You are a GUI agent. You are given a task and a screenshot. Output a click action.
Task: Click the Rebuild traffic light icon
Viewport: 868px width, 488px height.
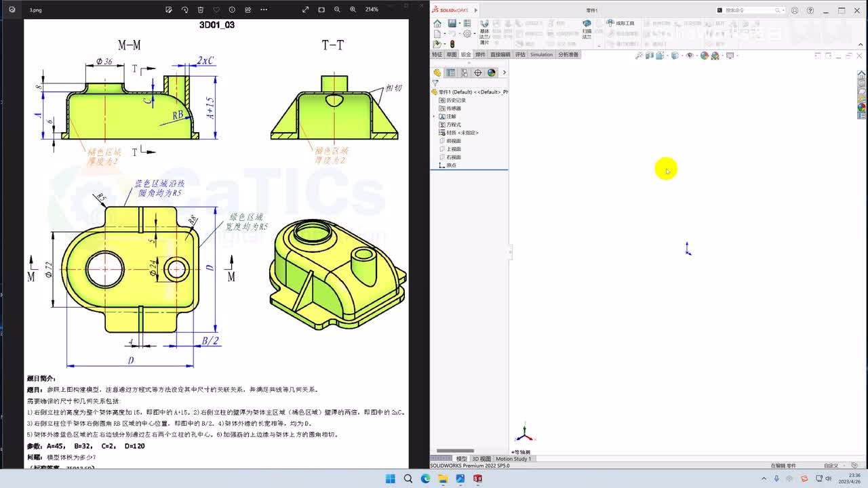452,44
